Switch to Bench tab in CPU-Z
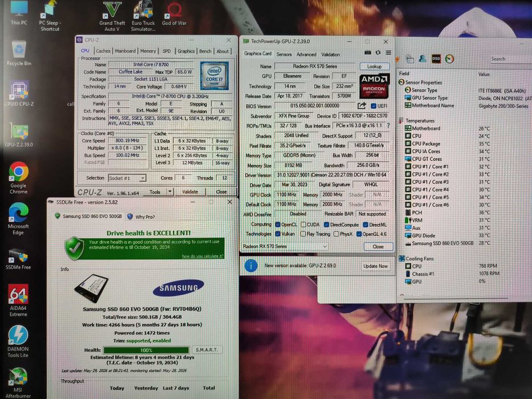Image resolution: width=532 pixels, height=399 pixels. pyautogui.click(x=205, y=51)
